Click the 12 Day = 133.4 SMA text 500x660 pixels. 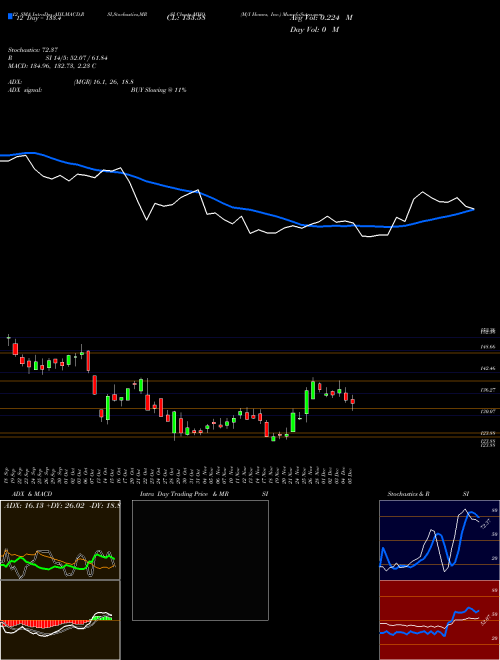coord(37,18)
